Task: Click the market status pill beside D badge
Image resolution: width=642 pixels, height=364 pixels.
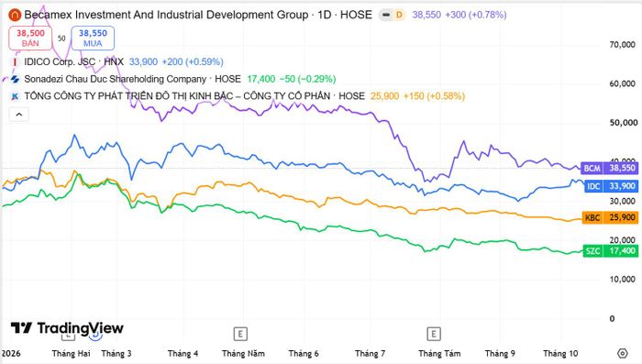Action: coord(386,16)
